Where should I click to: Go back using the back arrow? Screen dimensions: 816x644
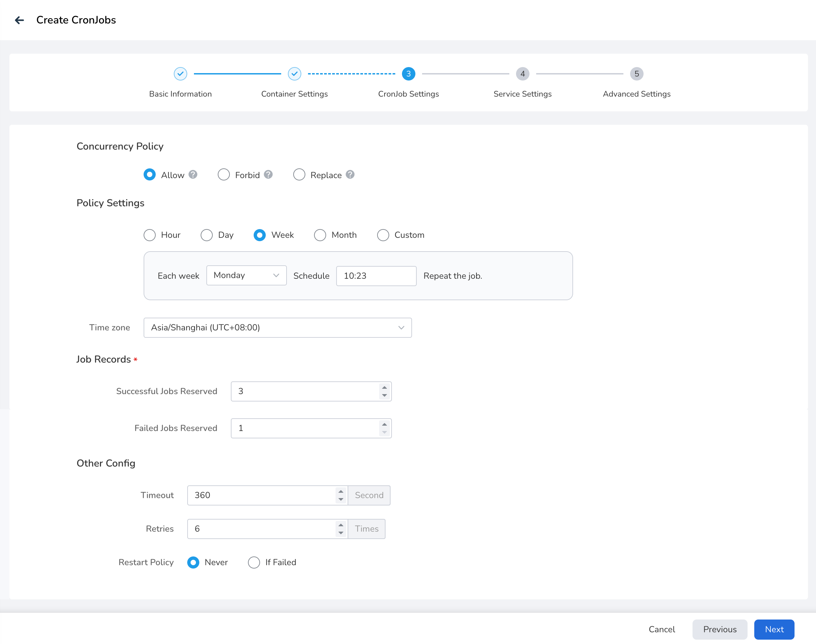click(x=19, y=20)
